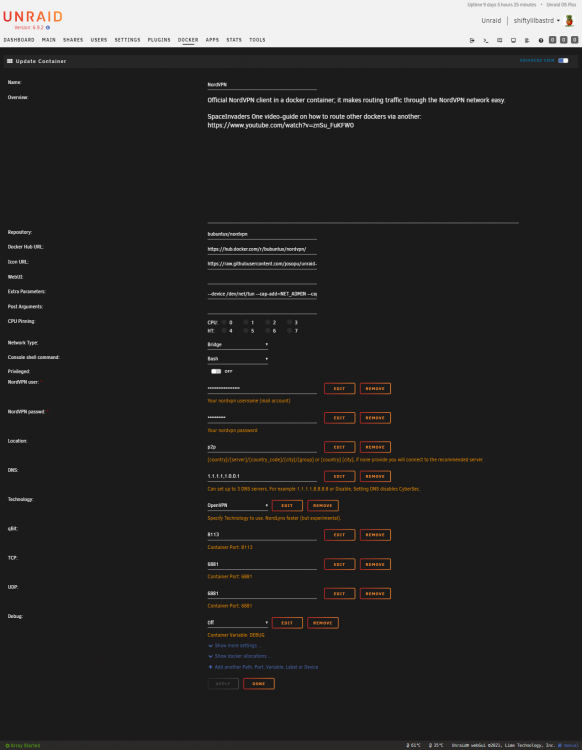Viewport: 582px width, 750px height.
Task: Click the empty WebUI input field
Action: click(x=262, y=279)
